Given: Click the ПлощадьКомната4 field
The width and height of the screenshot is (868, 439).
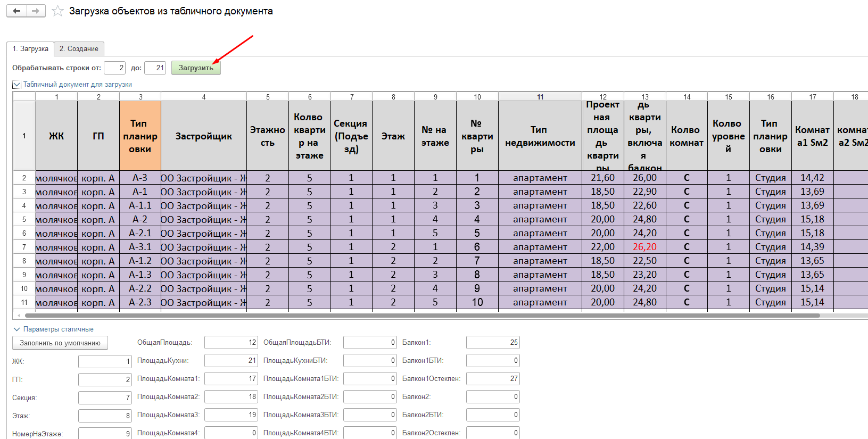Looking at the screenshot, I should point(231,433).
